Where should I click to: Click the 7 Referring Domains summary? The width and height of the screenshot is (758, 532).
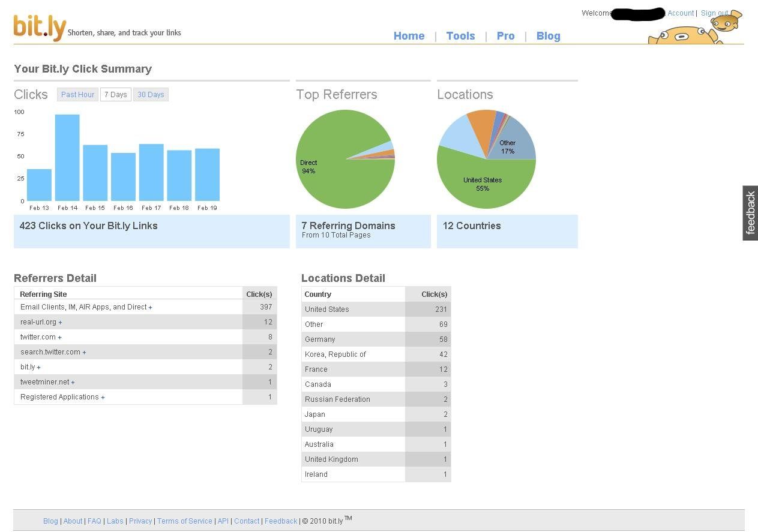tap(348, 226)
